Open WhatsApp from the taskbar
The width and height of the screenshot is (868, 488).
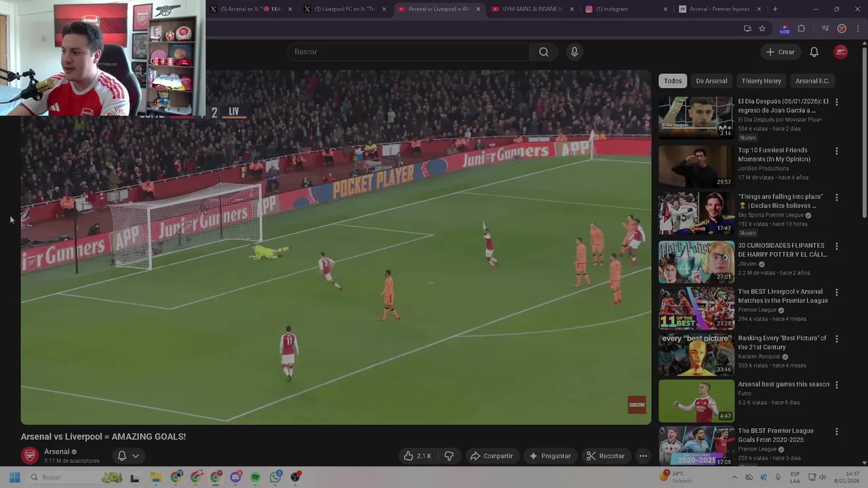click(275, 477)
